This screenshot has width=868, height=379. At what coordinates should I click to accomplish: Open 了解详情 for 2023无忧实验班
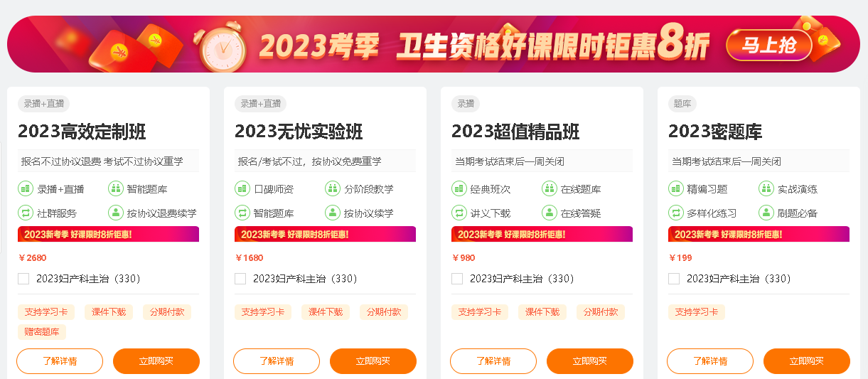(x=277, y=361)
